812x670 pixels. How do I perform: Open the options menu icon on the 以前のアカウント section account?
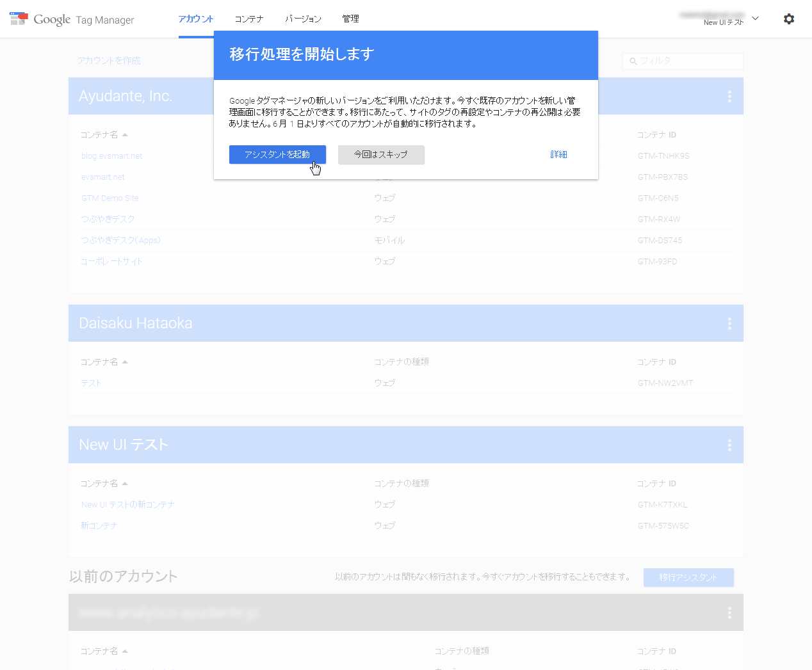[x=729, y=612]
